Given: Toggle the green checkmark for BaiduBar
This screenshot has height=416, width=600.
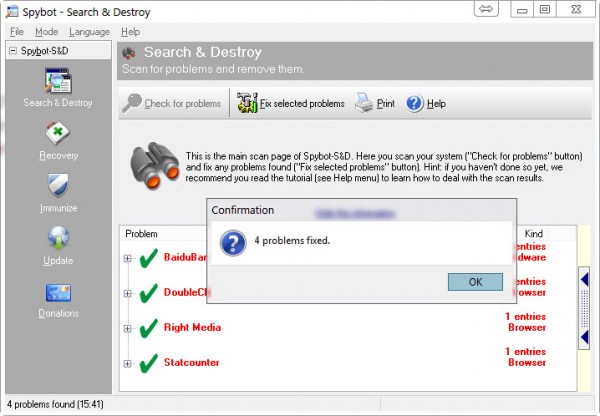Looking at the screenshot, I should (x=148, y=259).
